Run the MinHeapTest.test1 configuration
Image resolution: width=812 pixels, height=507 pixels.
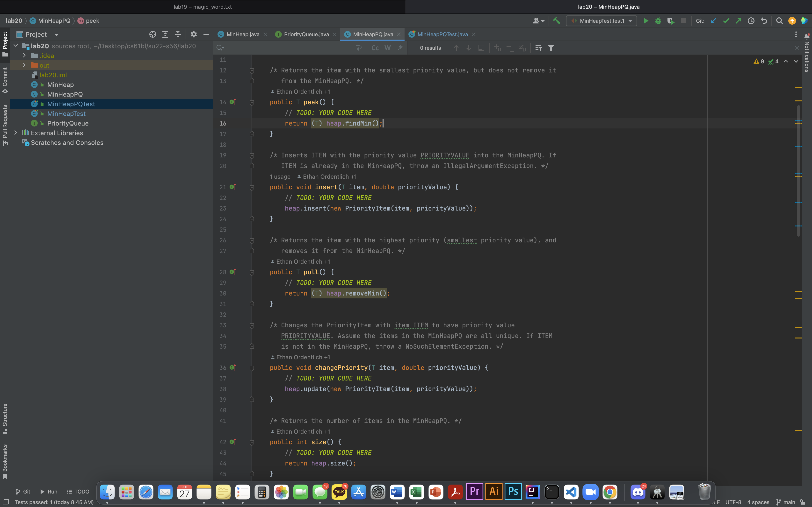pos(645,21)
